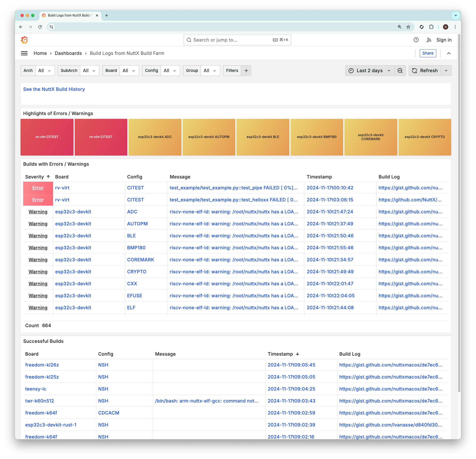The height and width of the screenshot is (459, 476).
Task: Open the Board variable dropdown
Action: (x=129, y=71)
